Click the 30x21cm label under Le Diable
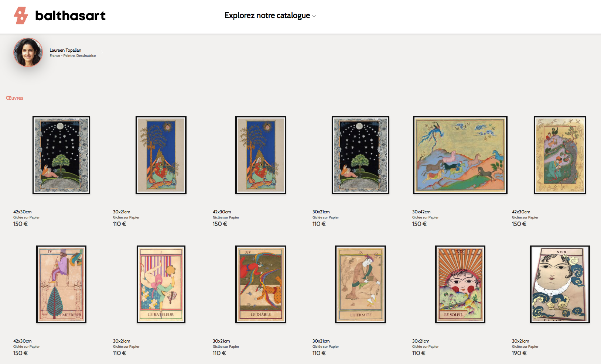Screen dimensions: 601x364 pyautogui.click(x=221, y=341)
